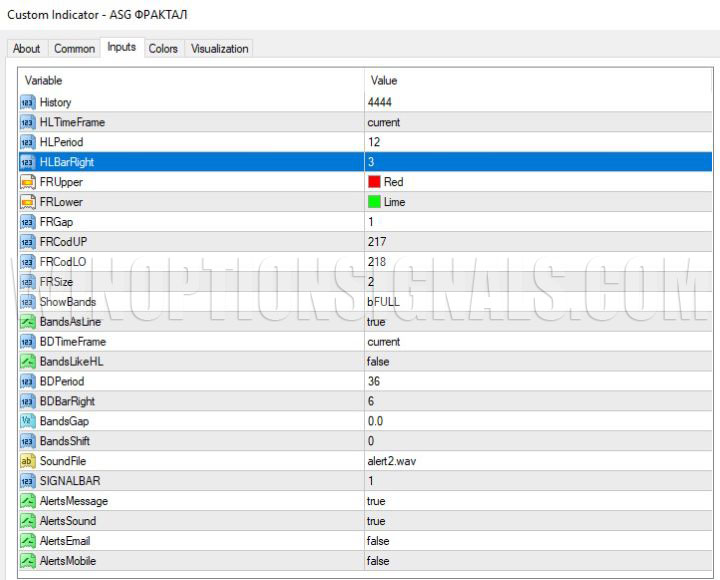The width and height of the screenshot is (720, 580).
Task: Click the color icon next to FRUpper
Action: (x=27, y=182)
